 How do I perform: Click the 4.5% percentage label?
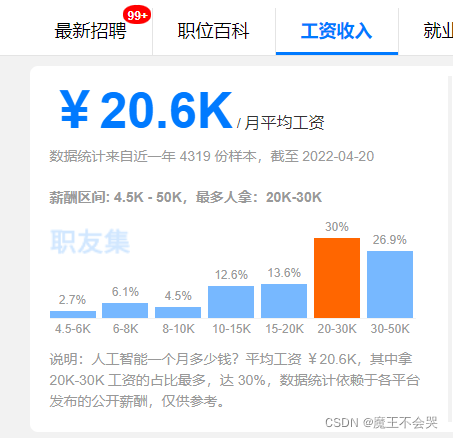[x=178, y=296]
